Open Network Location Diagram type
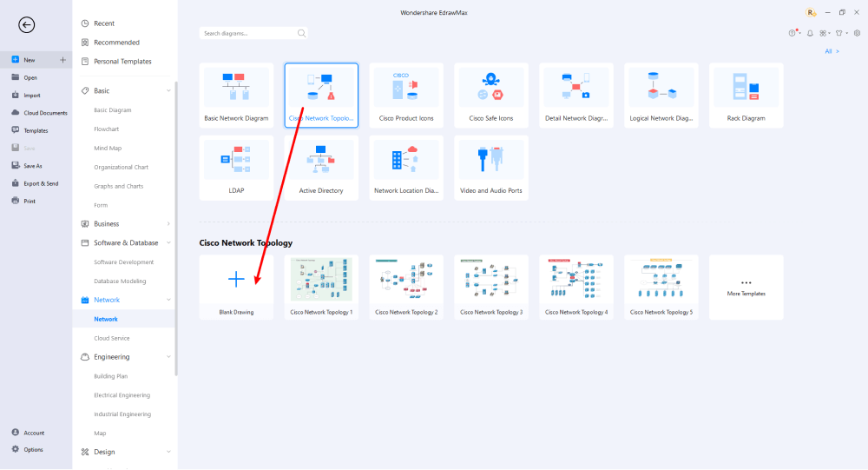This screenshot has height=470, width=868. click(x=406, y=168)
